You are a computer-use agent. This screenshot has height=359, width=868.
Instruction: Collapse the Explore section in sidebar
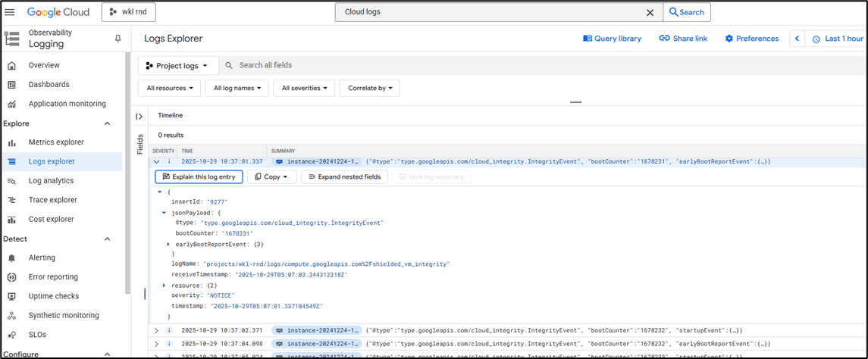coord(107,123)
